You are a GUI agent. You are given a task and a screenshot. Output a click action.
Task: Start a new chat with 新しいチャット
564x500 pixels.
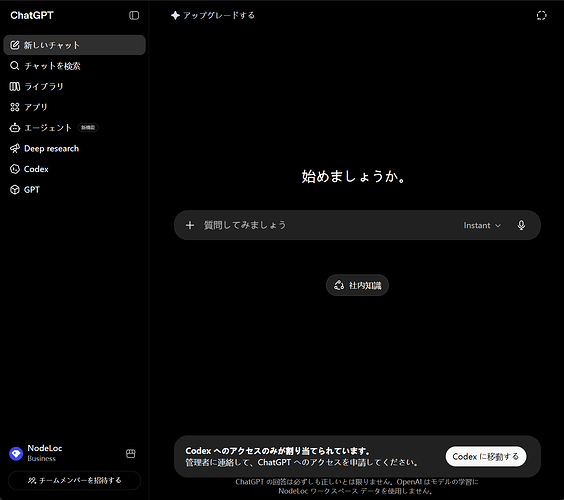coord(74,45)
